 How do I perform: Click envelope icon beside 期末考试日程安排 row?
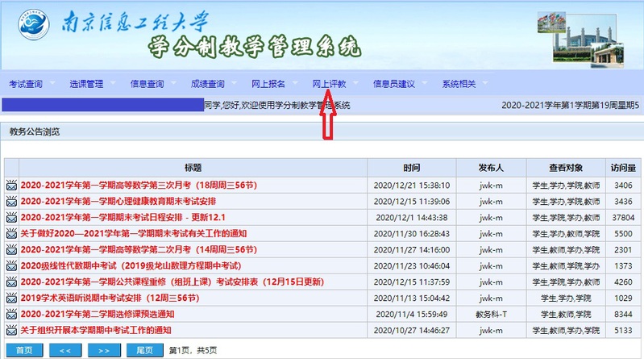coord(11,217)
